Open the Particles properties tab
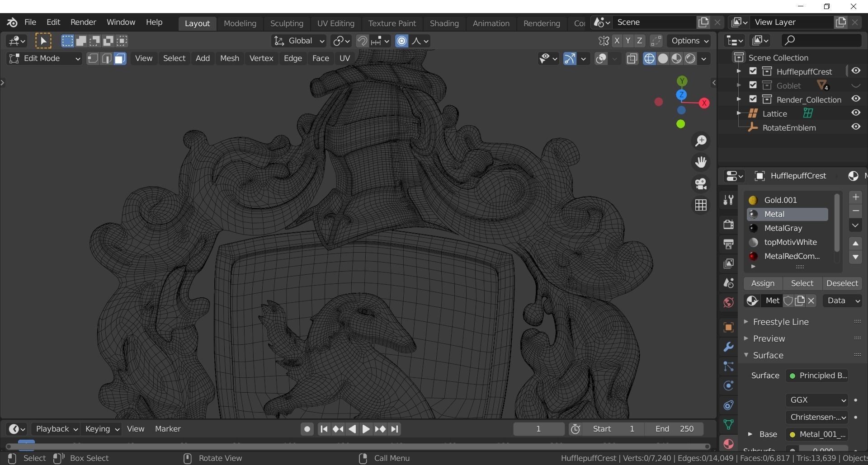 [728, 366]
